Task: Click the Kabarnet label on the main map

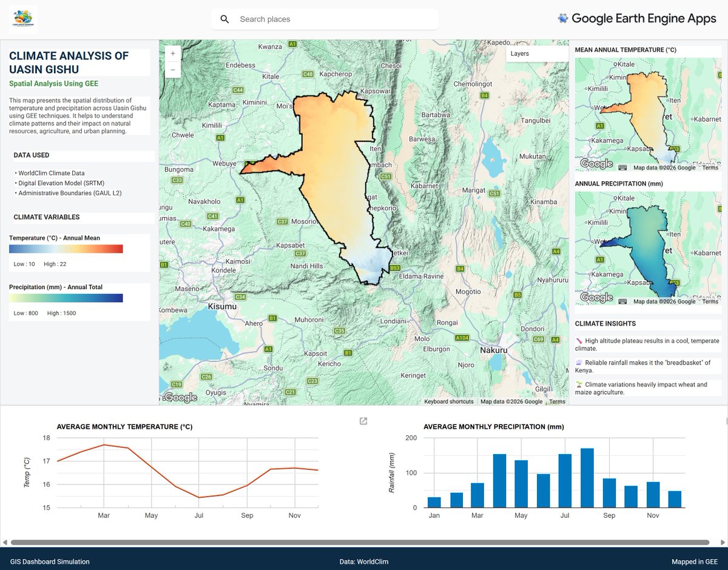Action: click(x=425, y=186)
